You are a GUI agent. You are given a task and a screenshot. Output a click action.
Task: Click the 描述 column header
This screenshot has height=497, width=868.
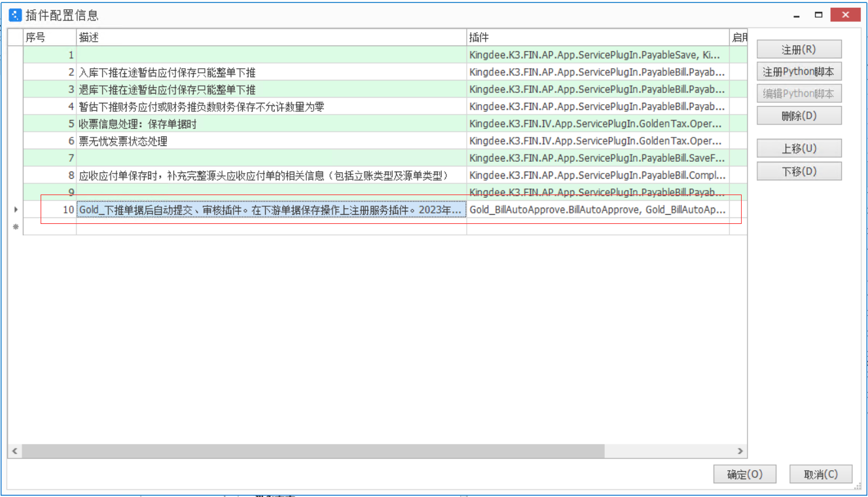click(272, 37)
